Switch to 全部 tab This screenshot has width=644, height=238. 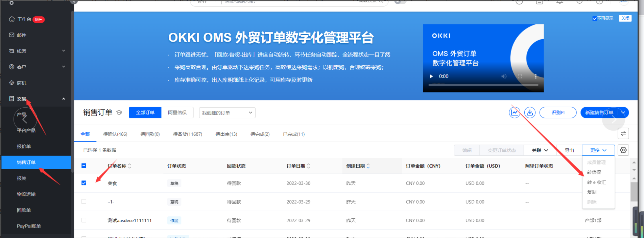(x=85, y=134)
